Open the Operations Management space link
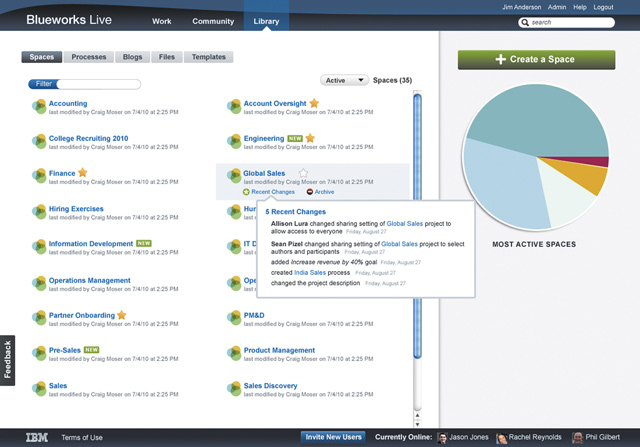The width and height of the screenshot is (640, 447). pyautogui.click(x=89, y=280)
